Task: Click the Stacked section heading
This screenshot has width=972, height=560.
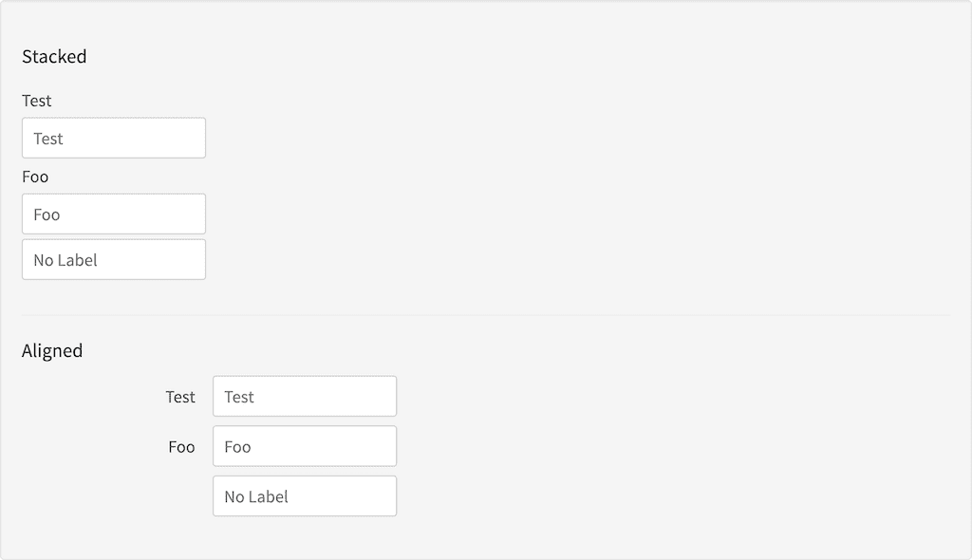Action: pyautogui.click(x=54, y=57)
